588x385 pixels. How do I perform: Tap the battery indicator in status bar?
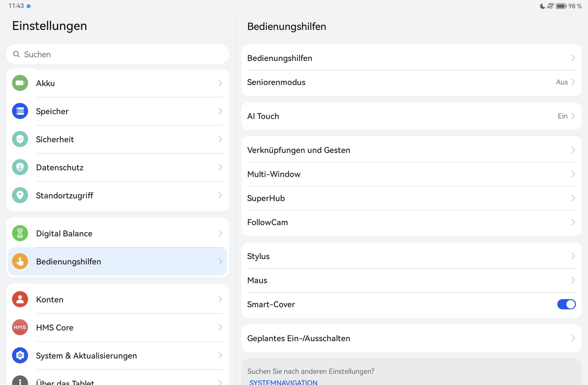(561, 6)
